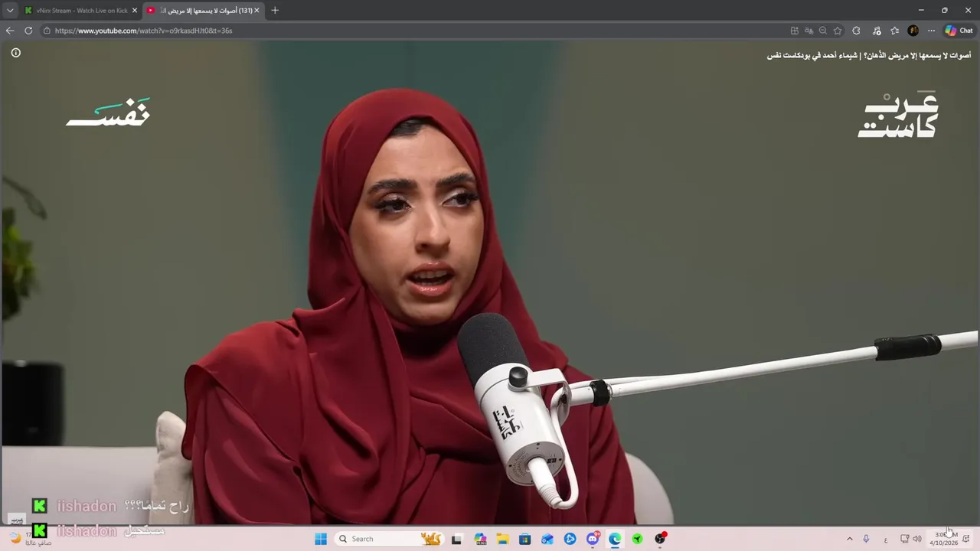The image size is (980, 551).
Task: Open the OBS recording app taskbar icon
Action: tap(660, 539)
